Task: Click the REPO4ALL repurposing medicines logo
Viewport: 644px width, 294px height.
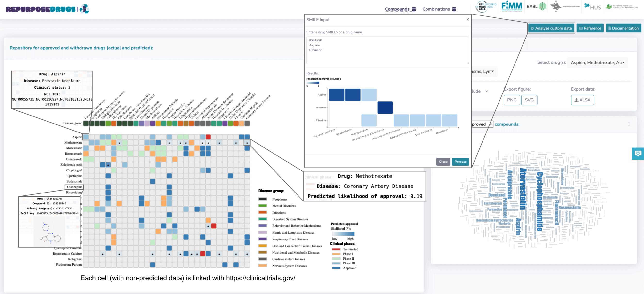Action: point(486,7)
